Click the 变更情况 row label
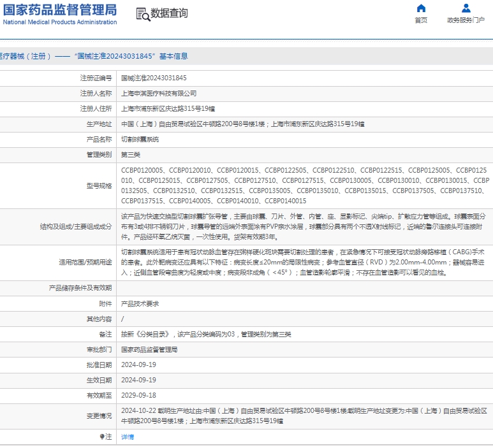 [99, 415]
